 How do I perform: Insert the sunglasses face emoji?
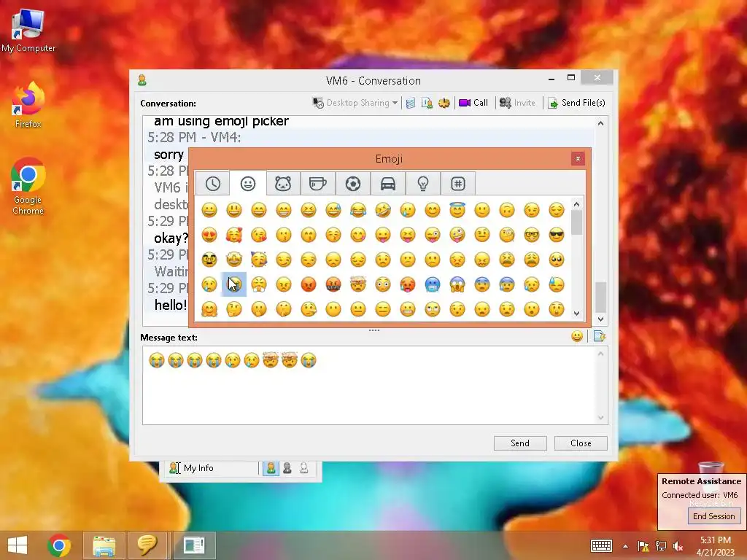coord(557,235)
